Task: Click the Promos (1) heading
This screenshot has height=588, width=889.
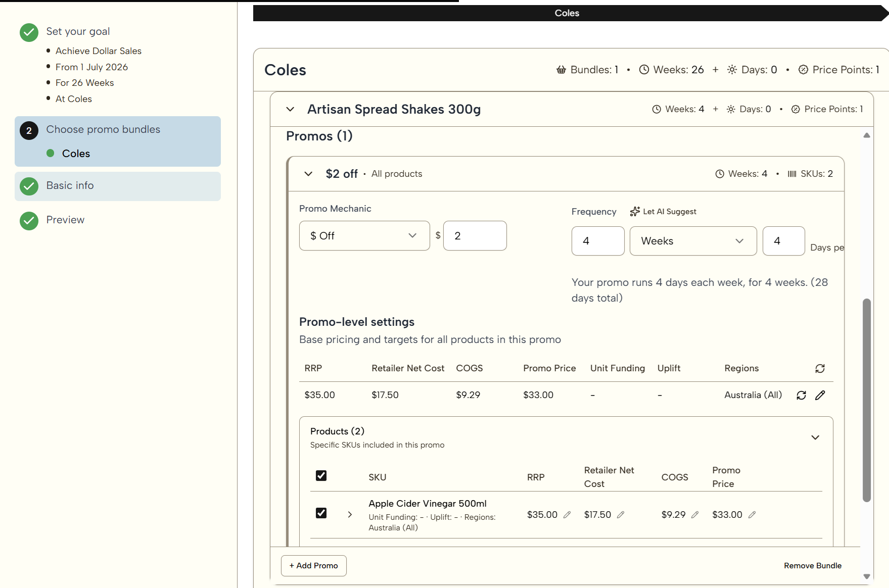Action: coord(319,136)
